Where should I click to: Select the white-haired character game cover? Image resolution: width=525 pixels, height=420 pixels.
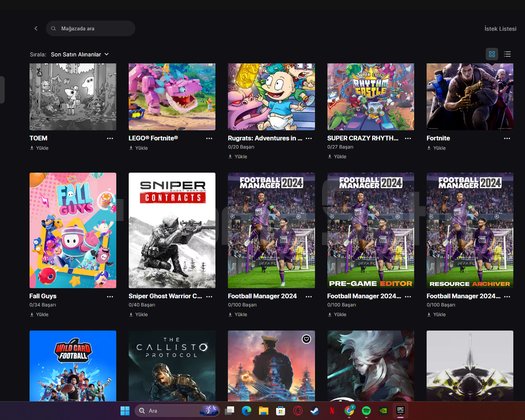coord(371,366)
